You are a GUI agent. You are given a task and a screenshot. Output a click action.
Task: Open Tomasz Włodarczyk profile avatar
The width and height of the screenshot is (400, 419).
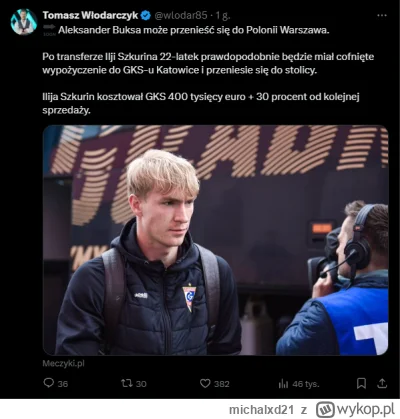24,22
